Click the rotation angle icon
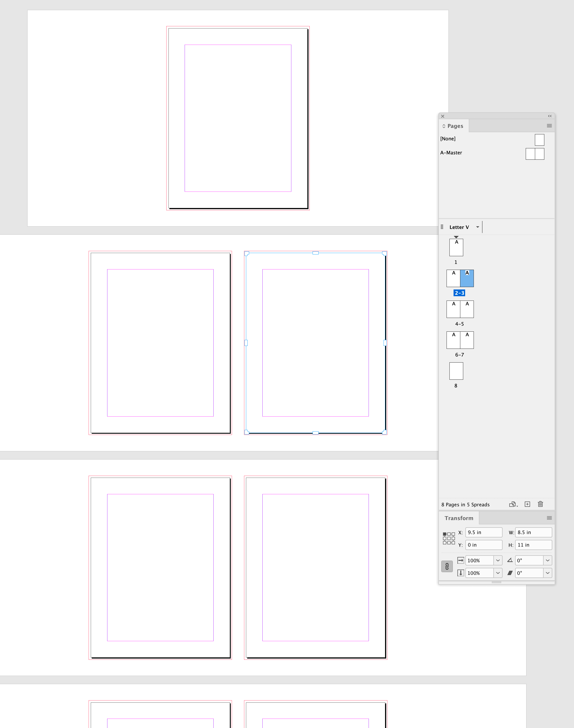The image size is (574, 728). point(510,560)
